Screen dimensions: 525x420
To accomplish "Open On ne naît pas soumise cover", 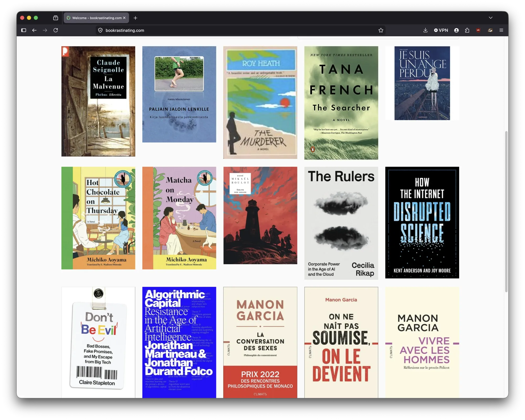I will pyautogui.click(x=341, y=342).
